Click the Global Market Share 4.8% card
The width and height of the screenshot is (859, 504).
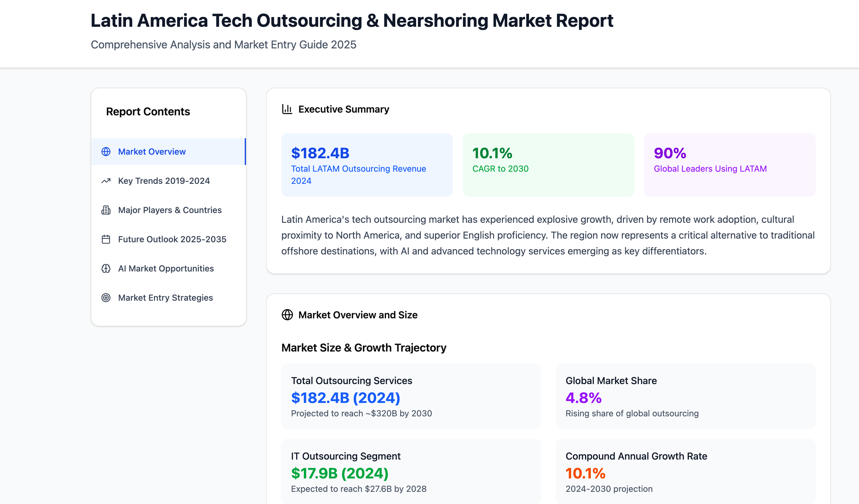(x=685, y=396)
